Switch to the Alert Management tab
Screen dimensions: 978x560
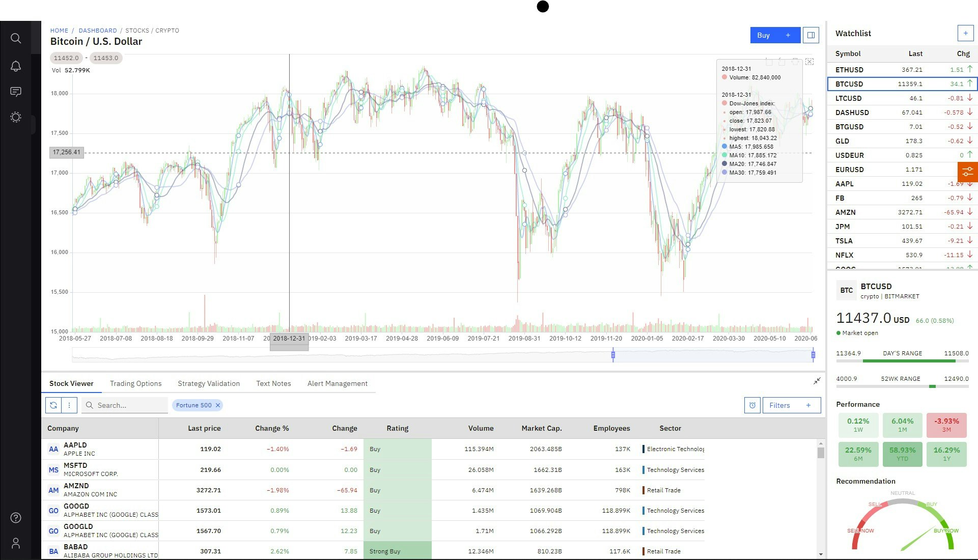(337, 383)
